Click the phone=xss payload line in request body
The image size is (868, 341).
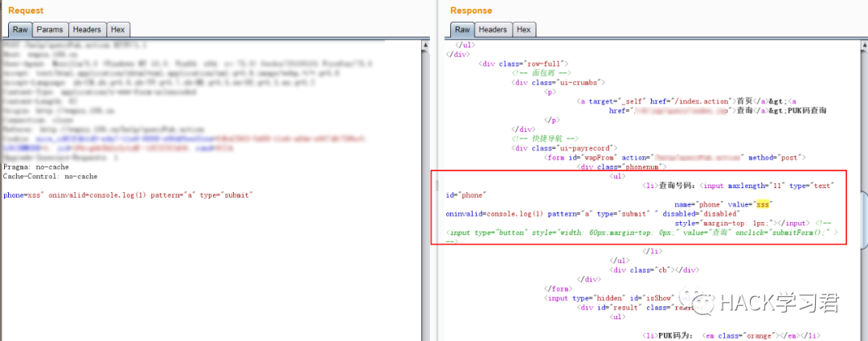pyautogui.click(x=128, y=195)
